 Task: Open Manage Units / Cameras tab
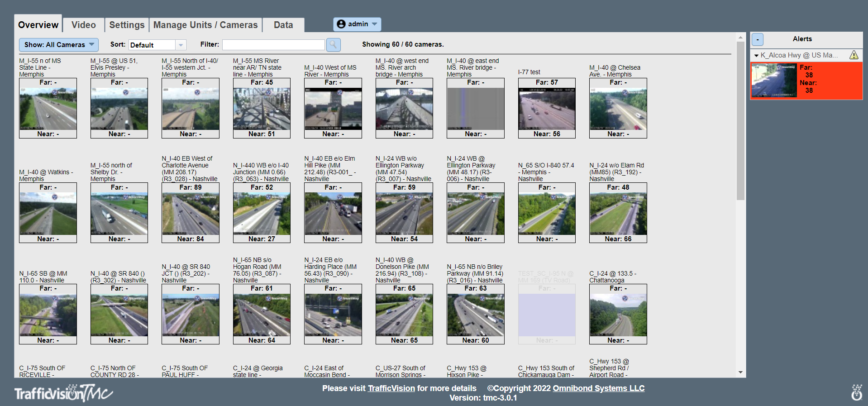click(205, 25)
